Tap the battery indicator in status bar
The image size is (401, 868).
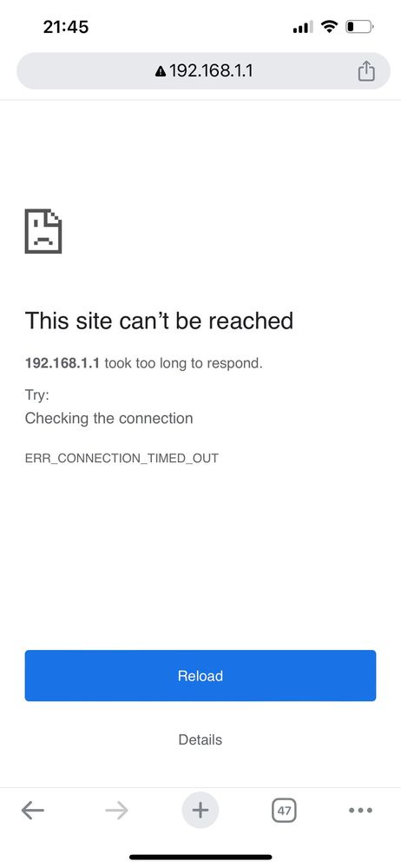[360, 26]
